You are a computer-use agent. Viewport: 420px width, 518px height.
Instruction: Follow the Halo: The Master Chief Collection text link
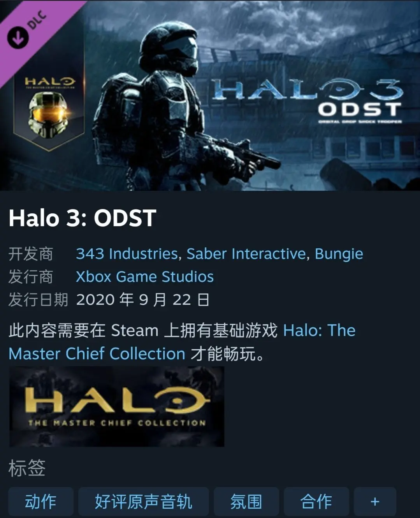tap(182, 342)
